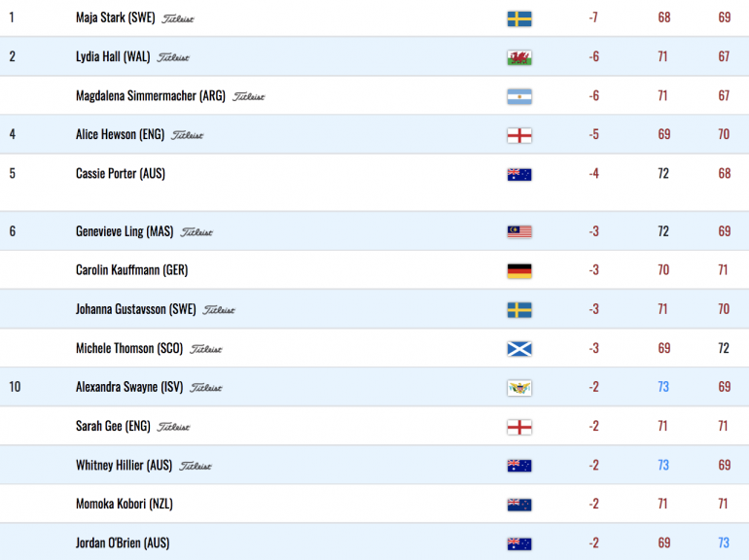Open Maja Stark player profile
The image size is (749, 560).
115,17
